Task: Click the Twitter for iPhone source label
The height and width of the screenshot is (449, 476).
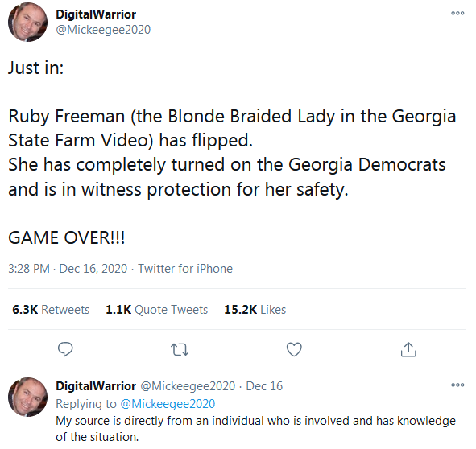Action: point(185,269)
